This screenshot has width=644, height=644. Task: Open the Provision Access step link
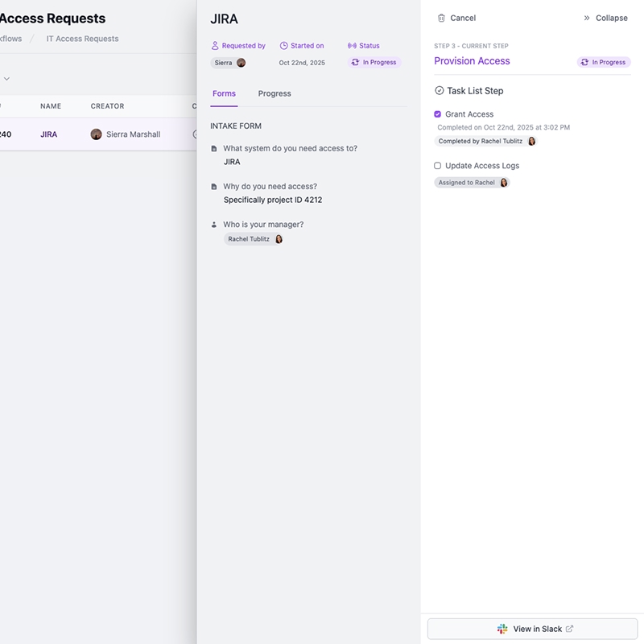[472, 61]
